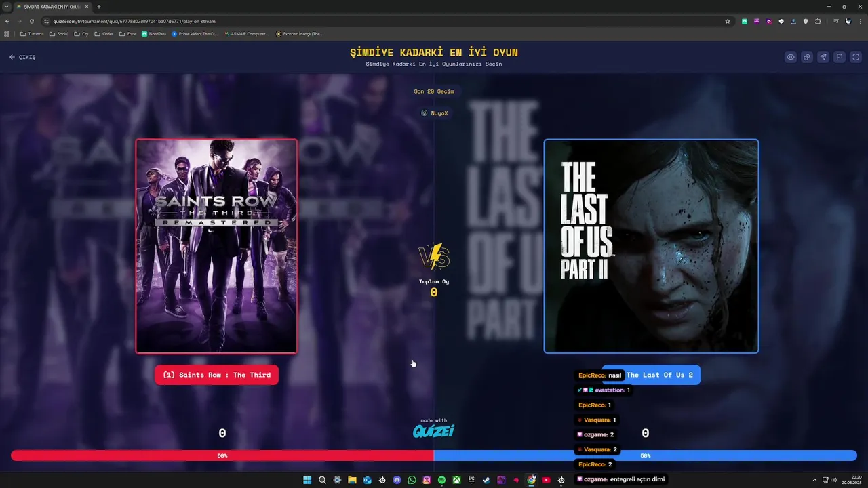Open WhatsApp from the taskbar
Screen dimensions: 868x488
pyautogui.click(x=412, y=480)
